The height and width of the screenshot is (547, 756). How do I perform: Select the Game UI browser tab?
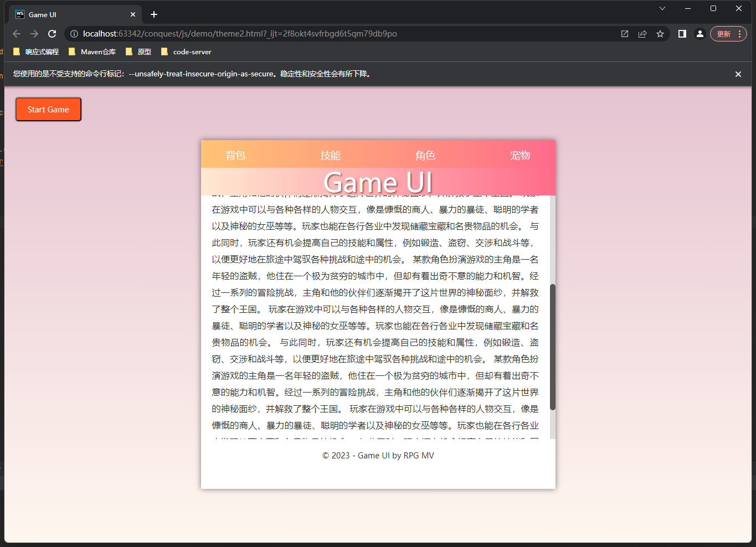76,14
